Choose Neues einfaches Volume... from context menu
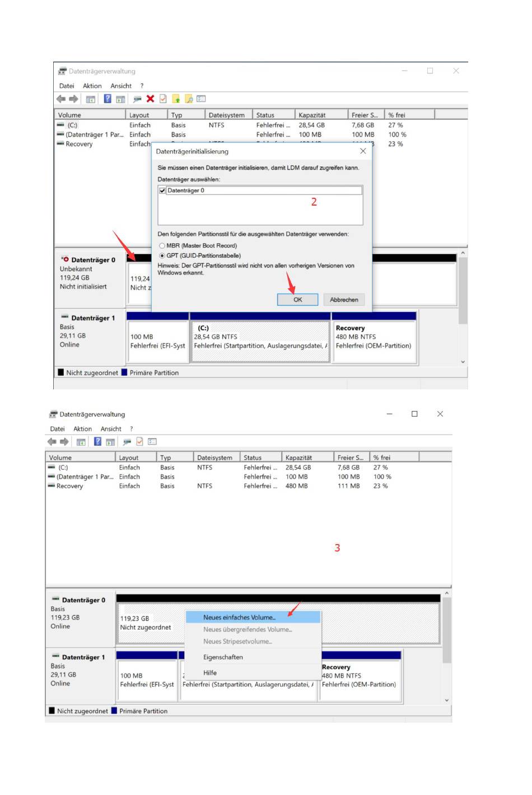This screenshot has width=532, height=795. [253, 617]
